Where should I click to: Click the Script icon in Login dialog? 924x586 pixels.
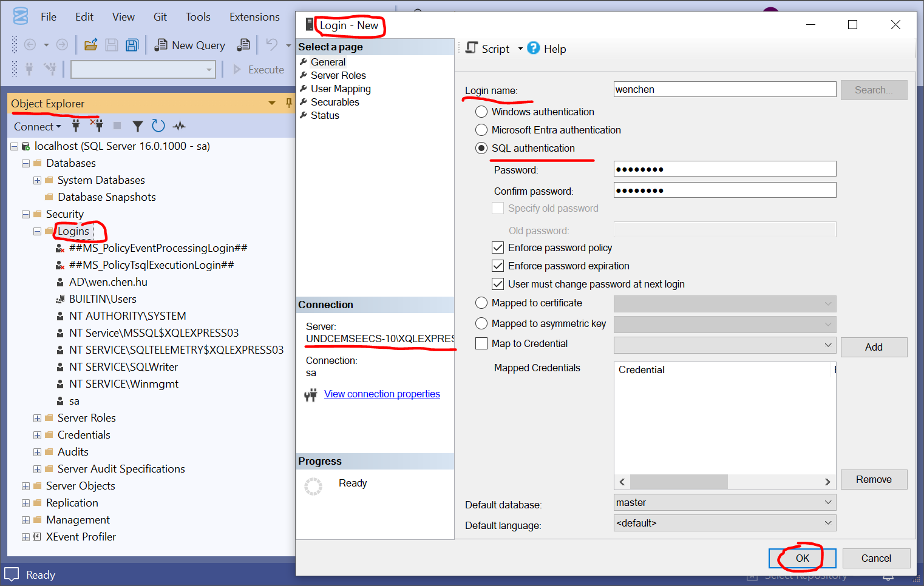[x=472, y=49]
